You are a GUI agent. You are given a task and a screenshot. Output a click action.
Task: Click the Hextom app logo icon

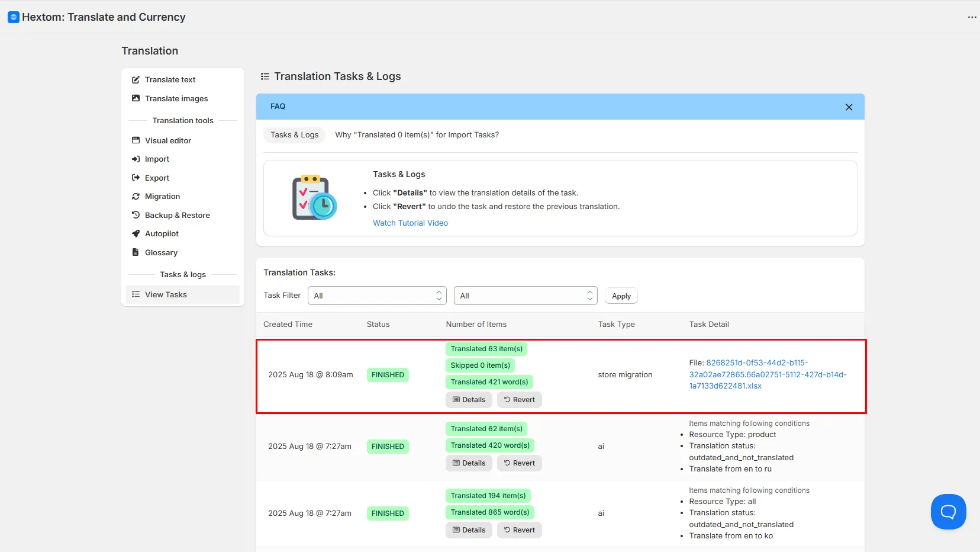pos(13,17)
